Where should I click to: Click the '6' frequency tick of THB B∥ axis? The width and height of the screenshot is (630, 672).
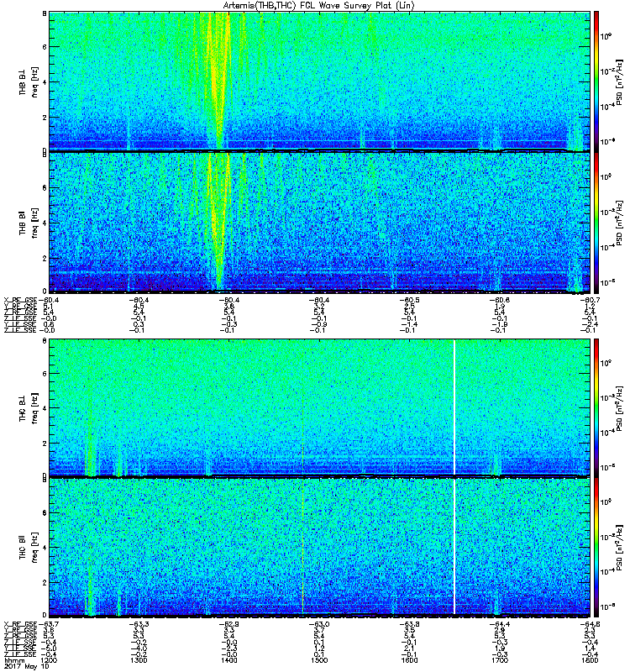click(45, 188)
